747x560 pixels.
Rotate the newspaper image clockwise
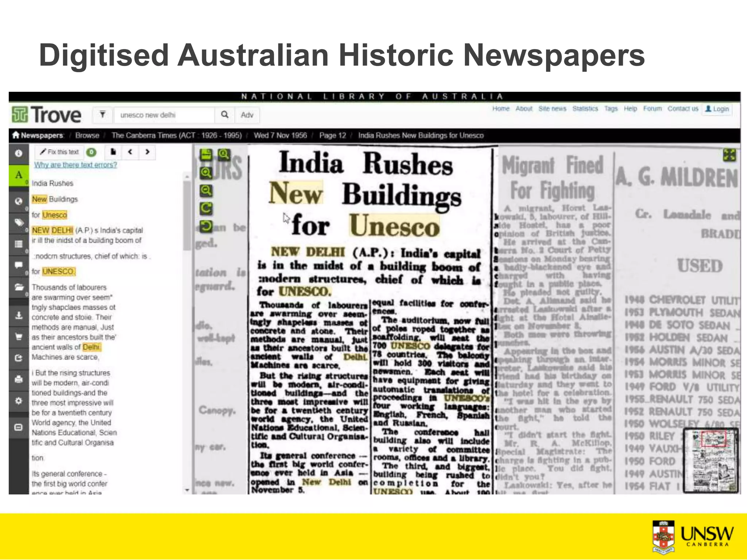pos(206,208)
